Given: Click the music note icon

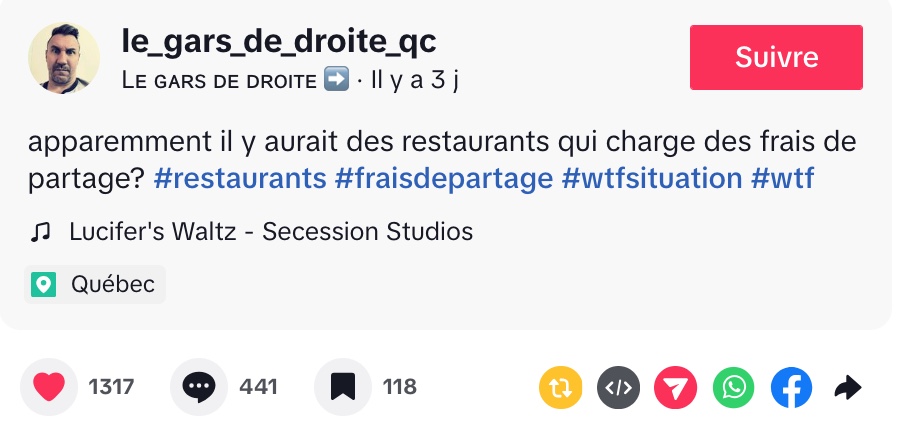Looking at the screenshot, I should [x=41, y=233].
